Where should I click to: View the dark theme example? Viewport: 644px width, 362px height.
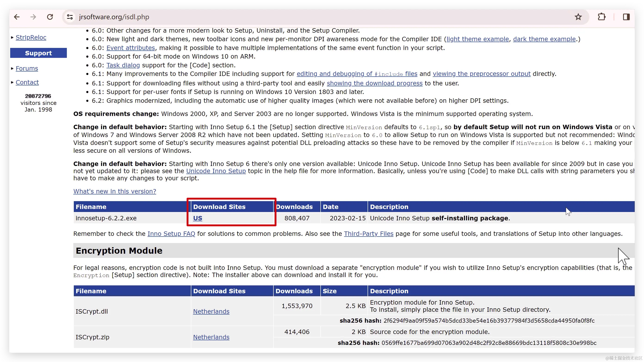(544, 39)
